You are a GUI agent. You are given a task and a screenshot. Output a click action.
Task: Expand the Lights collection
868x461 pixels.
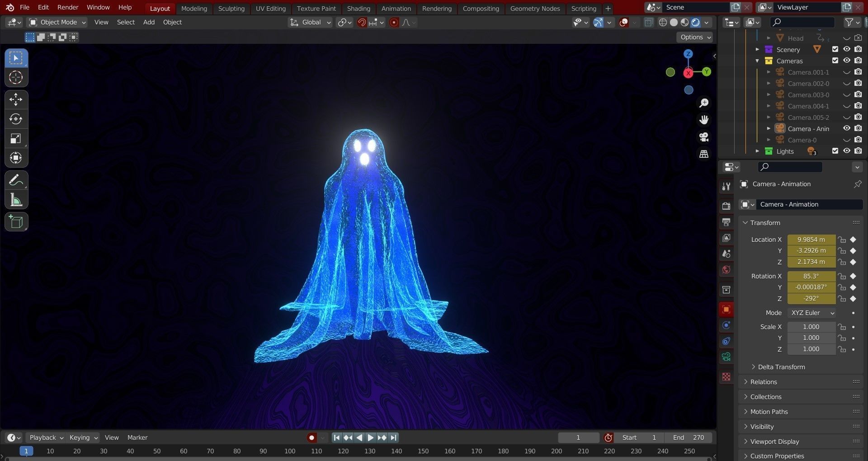pyautogui.click(x=757, y=151)
